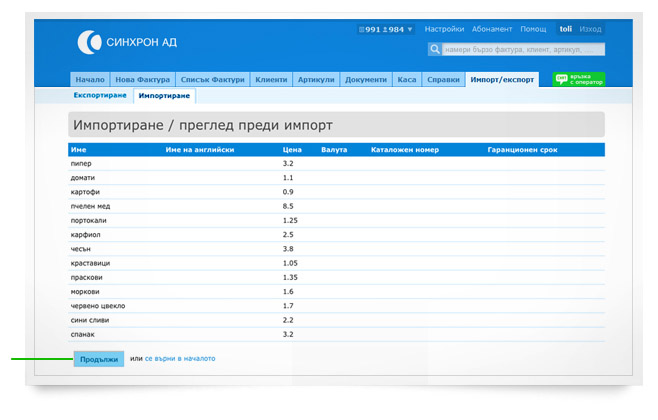Expand the 991 984 counter dropdown

(410, 30)
